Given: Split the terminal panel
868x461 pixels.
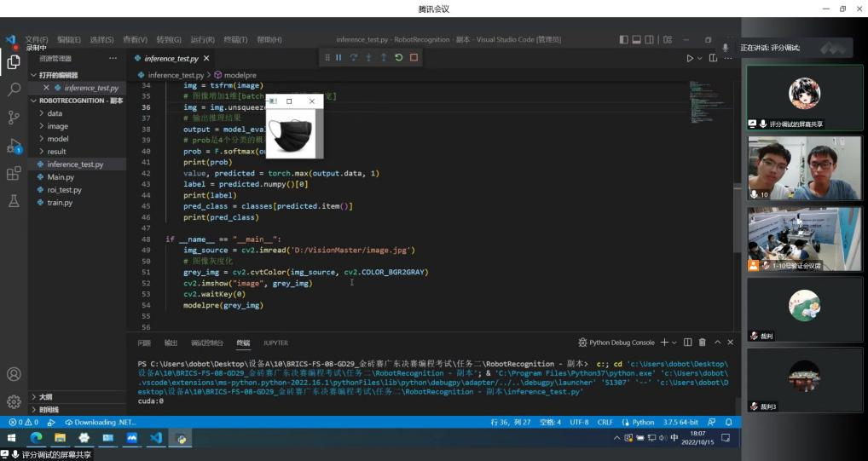Looking at the screenshot, I should click(x=687, y=343).
